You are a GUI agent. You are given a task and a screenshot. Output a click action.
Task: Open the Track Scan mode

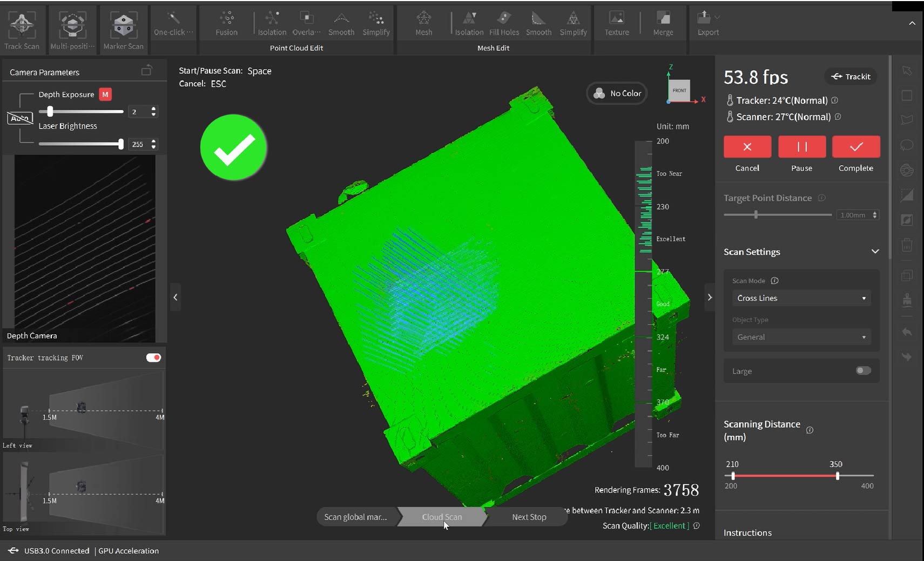[x=22, y=30]
